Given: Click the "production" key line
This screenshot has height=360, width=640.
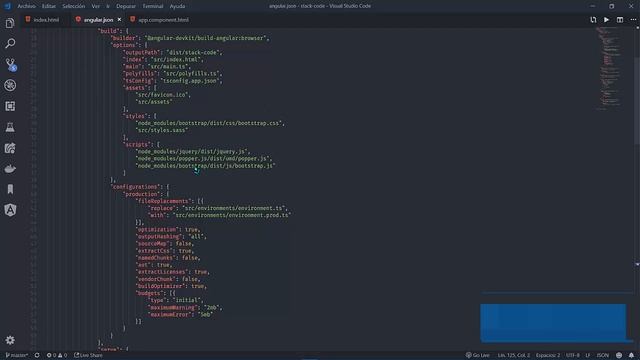Looking at the screenshot, I should coord(146,194).
